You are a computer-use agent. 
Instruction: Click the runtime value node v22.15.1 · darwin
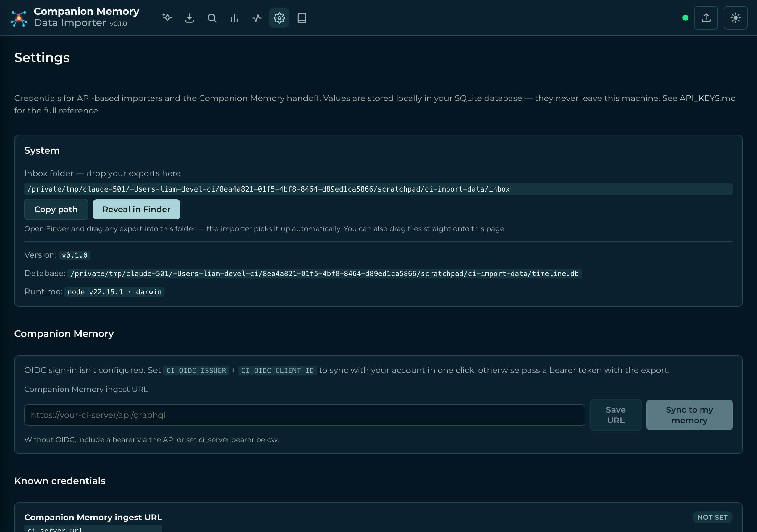[114, 292]
